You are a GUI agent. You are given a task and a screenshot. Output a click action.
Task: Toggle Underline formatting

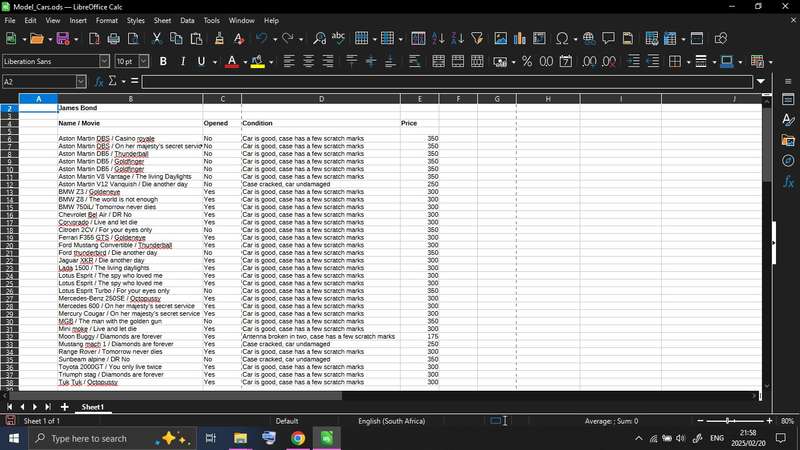point(202,62)
